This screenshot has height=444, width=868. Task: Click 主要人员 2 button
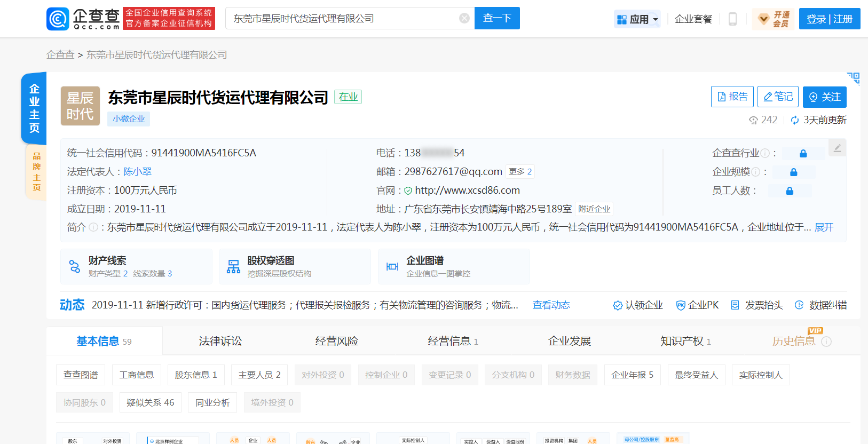[259, 375]
